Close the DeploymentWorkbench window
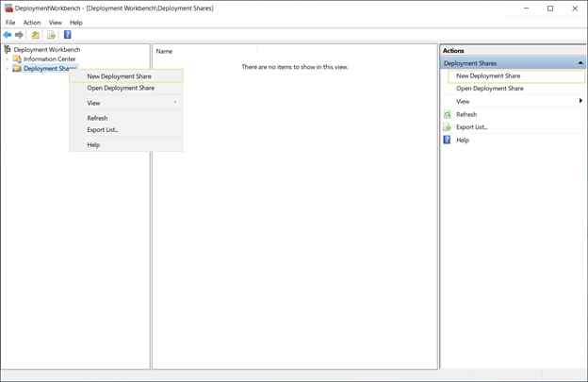Viewport: 588px width, 382px height. pyautogui.click(x=575, y=8)
